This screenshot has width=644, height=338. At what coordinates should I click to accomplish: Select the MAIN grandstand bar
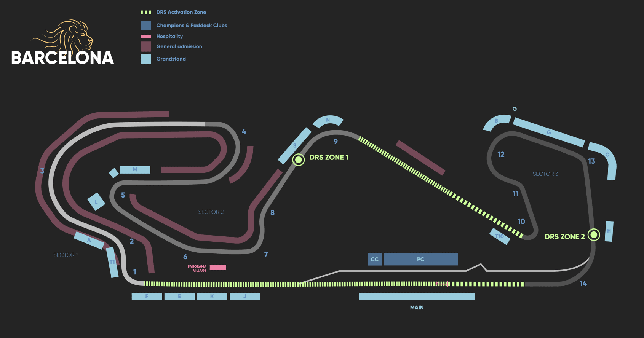point(417,297)
